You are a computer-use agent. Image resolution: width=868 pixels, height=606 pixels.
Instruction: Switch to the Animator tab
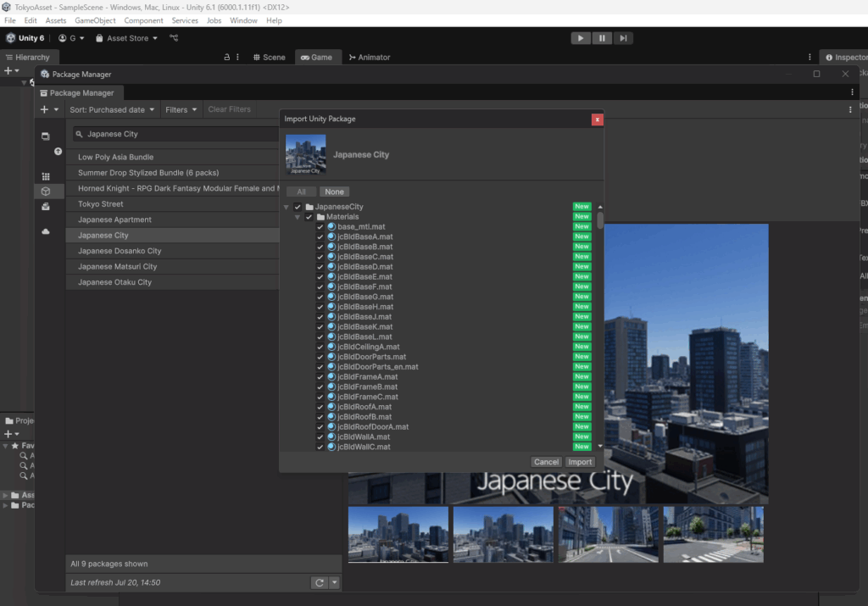pos(370,57)
